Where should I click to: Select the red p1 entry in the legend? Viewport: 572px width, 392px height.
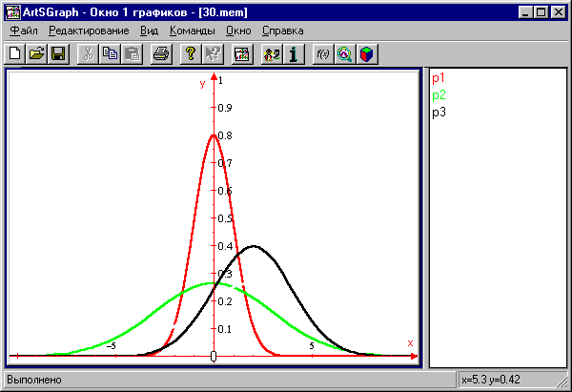(x=439, y=78)
